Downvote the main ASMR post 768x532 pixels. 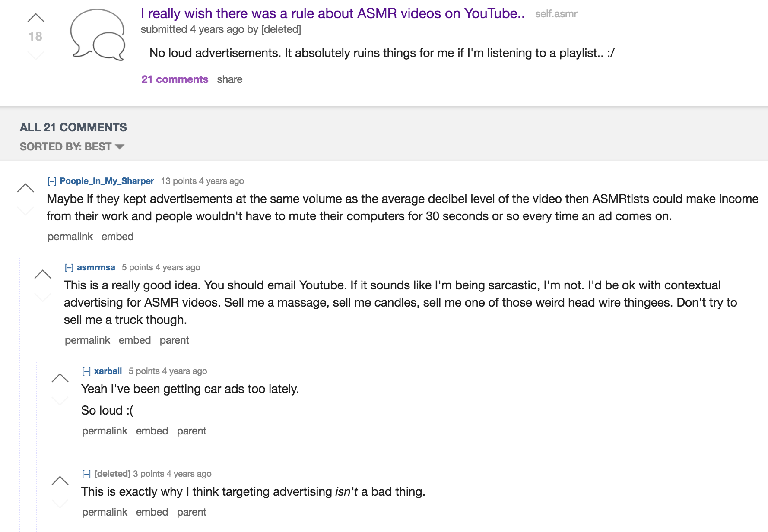(x=36, y=55)
